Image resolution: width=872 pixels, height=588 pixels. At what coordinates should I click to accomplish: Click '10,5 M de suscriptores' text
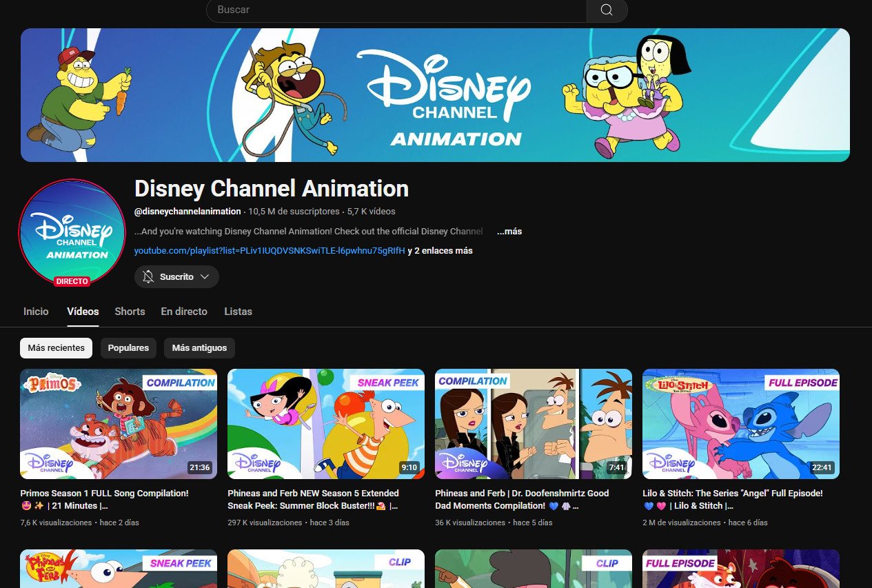(294, 212)
